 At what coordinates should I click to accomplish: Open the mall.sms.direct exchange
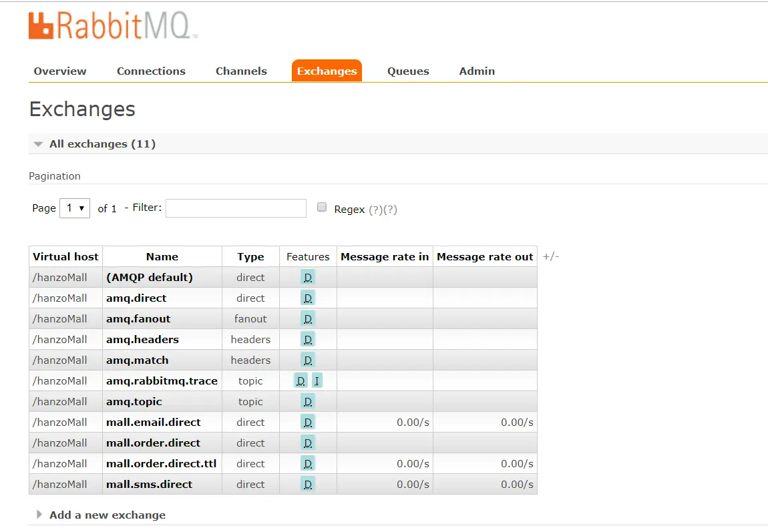click(x=150, y=485)
